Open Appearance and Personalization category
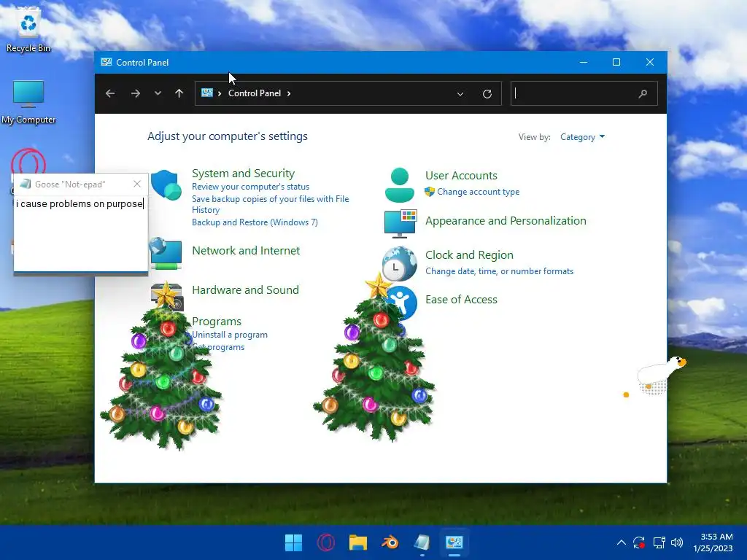 tap(506, 221)
